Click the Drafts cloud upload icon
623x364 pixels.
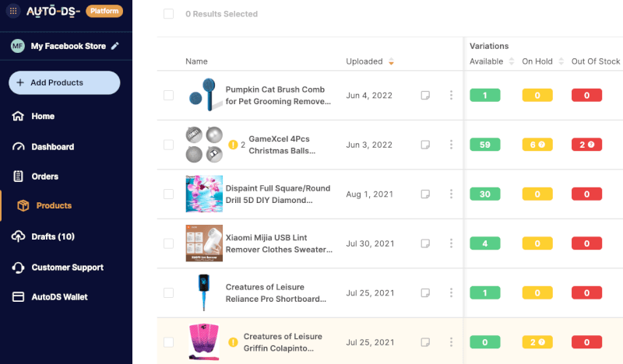tap(18, 236)
